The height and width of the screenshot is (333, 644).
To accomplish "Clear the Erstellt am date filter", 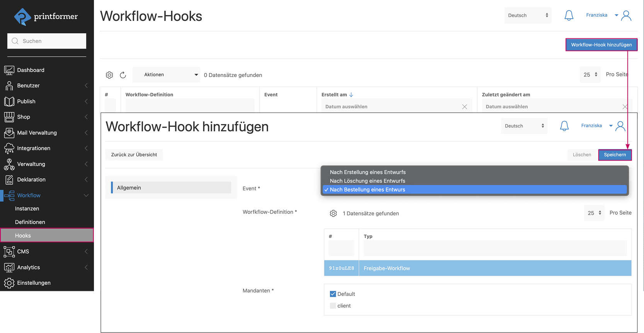I will [x=464, y=107].
